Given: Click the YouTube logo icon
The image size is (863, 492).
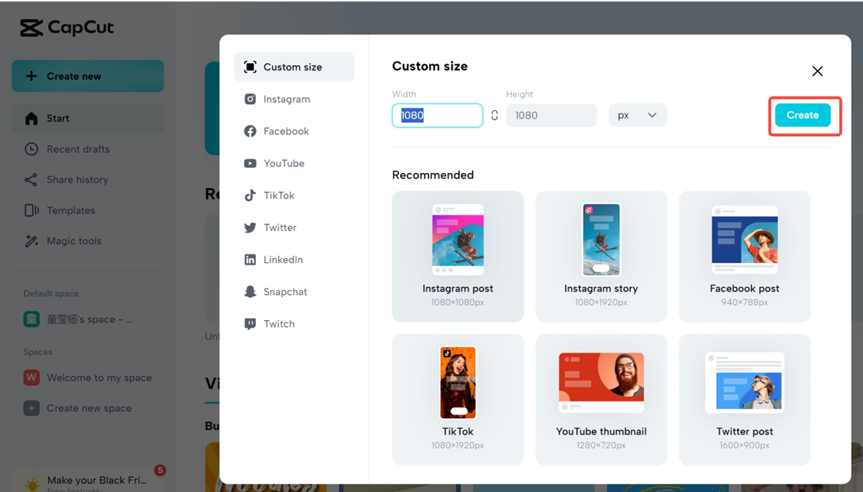Looking at the screenshot, I should click(250, 163).
